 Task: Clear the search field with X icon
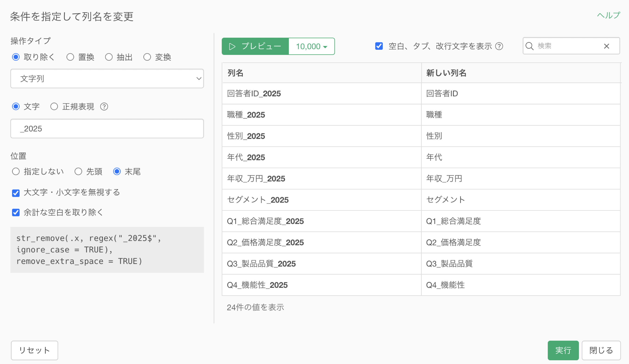[607, 46]
